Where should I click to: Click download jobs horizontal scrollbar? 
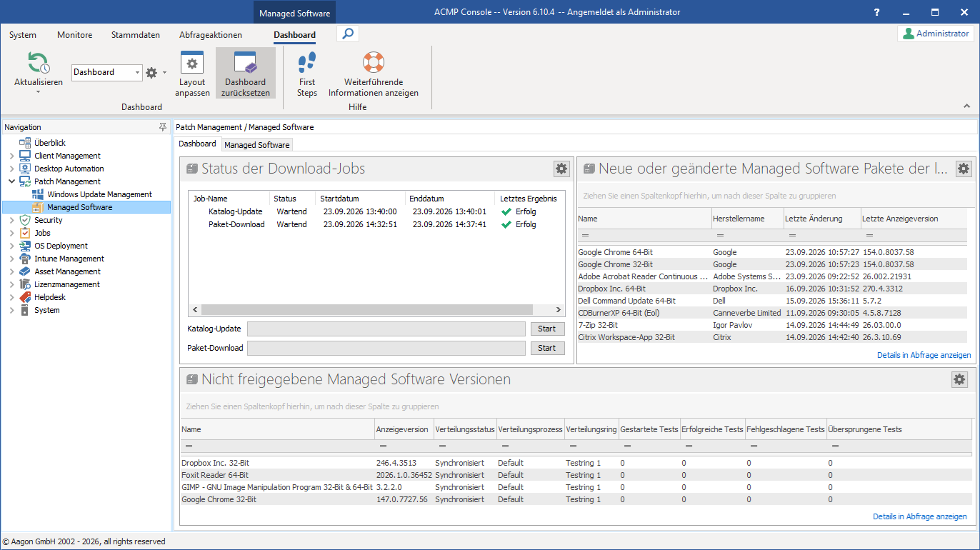tap(376, 310)
